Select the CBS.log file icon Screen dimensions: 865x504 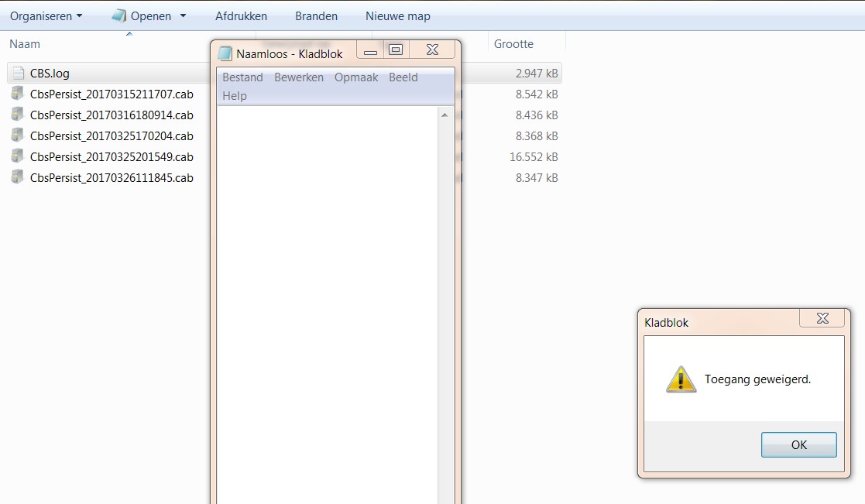[x=19, y=74]
